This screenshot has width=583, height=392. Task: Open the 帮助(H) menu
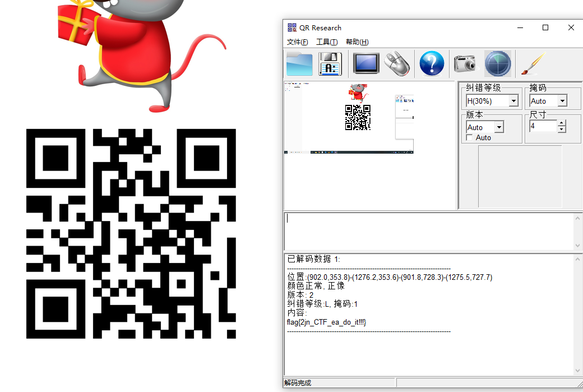click(x=357, y=42)
